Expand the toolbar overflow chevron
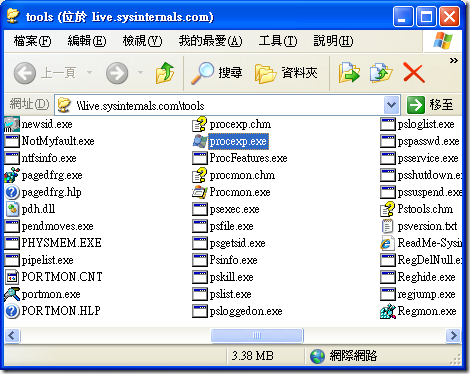The width and height of the screenshot is (470, 374). click(453, 60)
